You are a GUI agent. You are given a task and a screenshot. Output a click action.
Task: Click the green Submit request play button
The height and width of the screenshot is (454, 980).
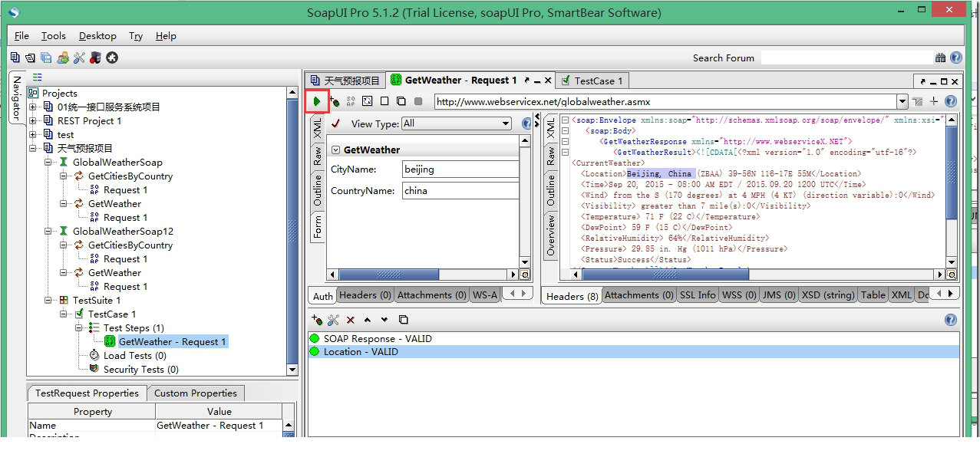pos(317,101)
